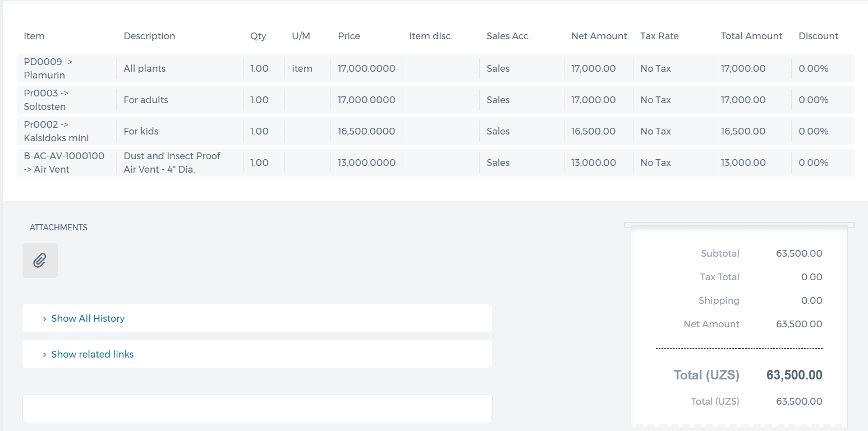868x431 pixels.
Task: Select the PD0009 -> Plamurin item cell
Action: (x=67, y=68)
